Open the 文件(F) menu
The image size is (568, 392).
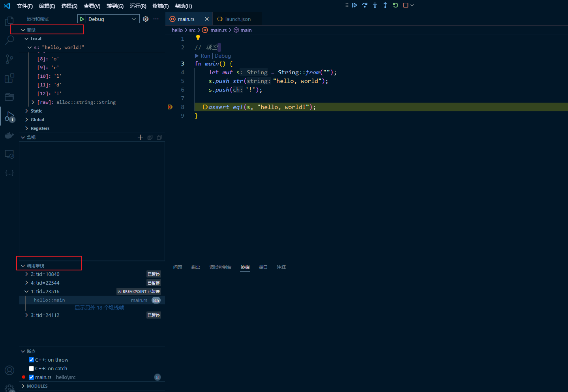25,6
